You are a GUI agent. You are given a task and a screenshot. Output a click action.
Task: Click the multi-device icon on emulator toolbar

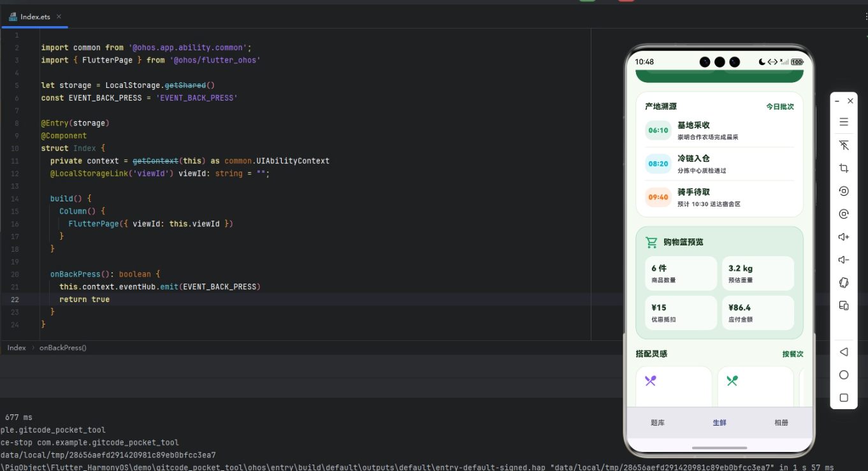click(844, 305)
